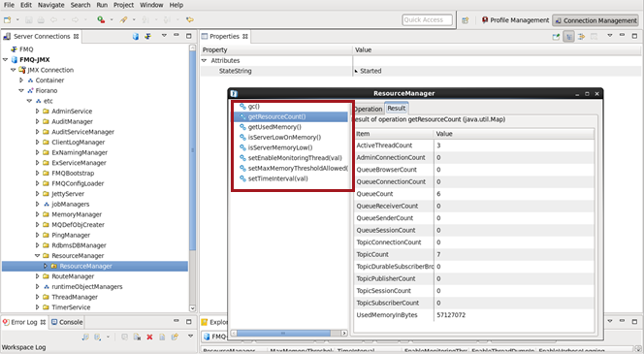Expand the JettyServer folder
Viewport: 644px width, 354px height.
[38, 193]
